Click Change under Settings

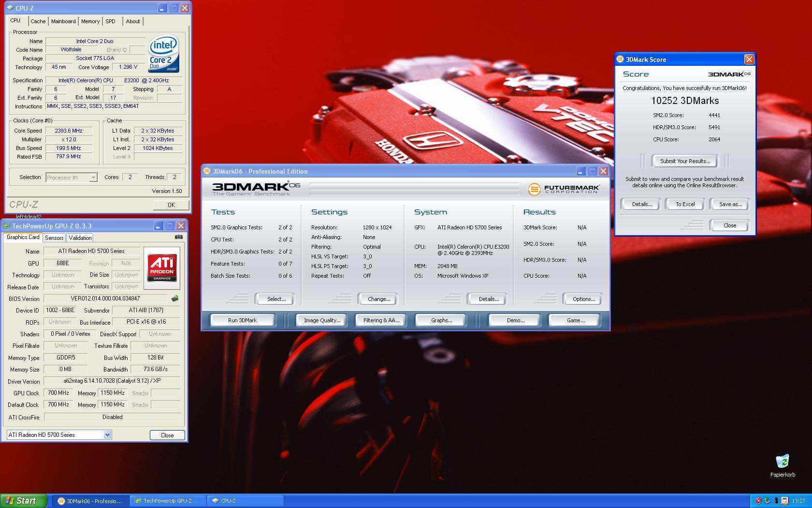point(379,299)
